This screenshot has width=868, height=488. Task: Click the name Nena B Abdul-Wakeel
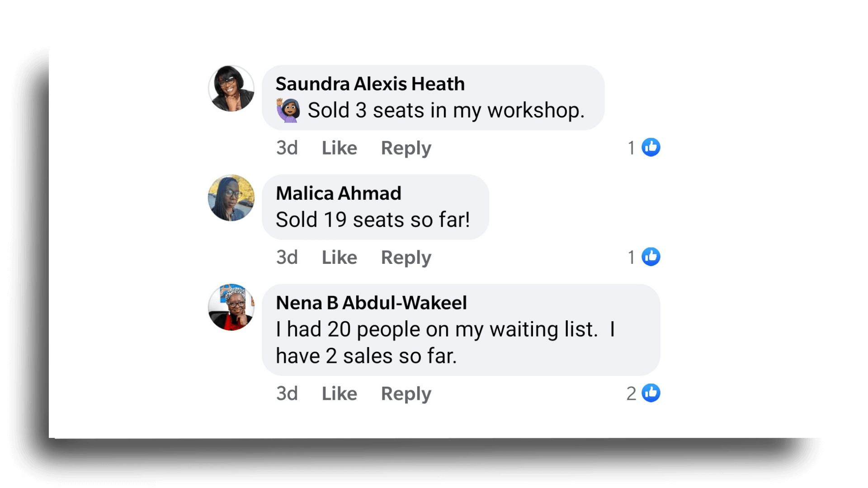click(371, 303)
